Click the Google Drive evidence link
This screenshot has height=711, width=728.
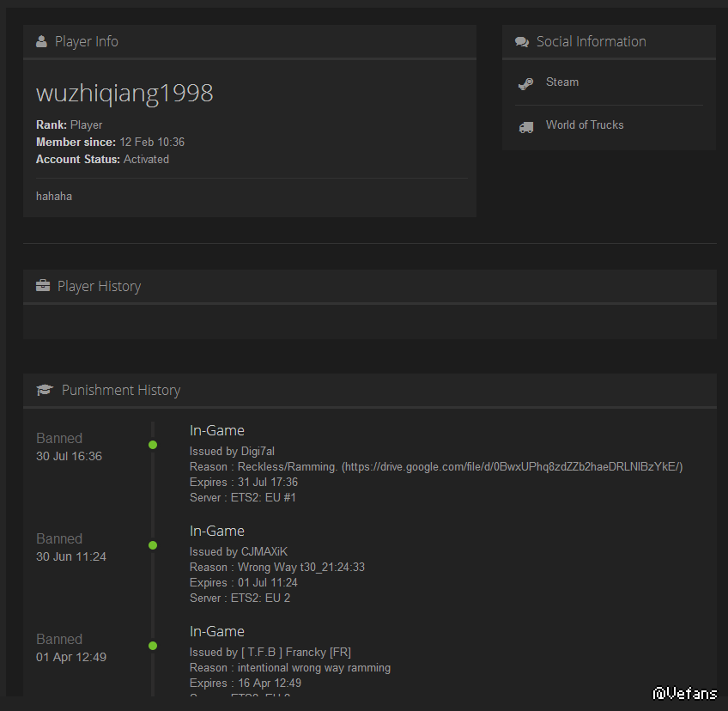512,466
